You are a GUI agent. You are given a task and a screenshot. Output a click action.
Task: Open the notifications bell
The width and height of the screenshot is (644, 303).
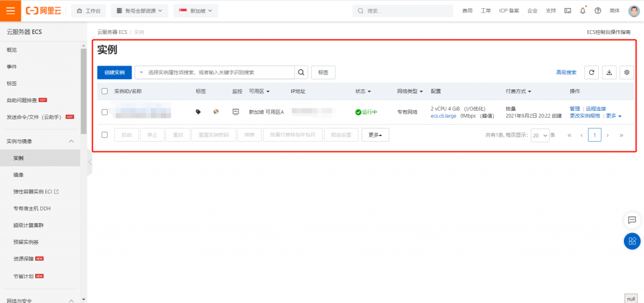click(583, 11)
